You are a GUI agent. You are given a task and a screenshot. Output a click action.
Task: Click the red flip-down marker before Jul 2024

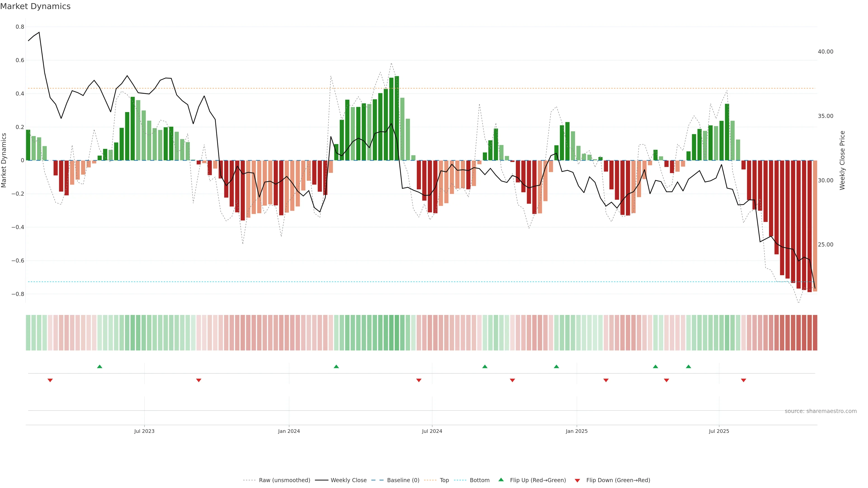point(419,380)
